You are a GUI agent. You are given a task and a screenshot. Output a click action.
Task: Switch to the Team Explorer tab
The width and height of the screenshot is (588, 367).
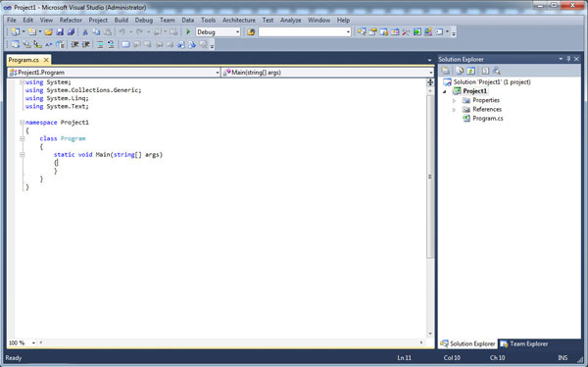[x=524, y=343]
